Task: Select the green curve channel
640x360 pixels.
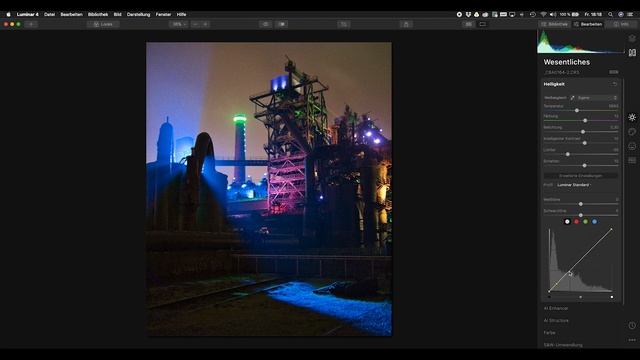Action: 585,222
